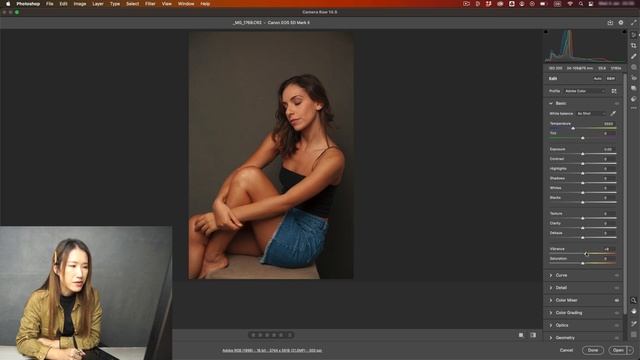Expand the Optics panel

[x=551, y=326]
